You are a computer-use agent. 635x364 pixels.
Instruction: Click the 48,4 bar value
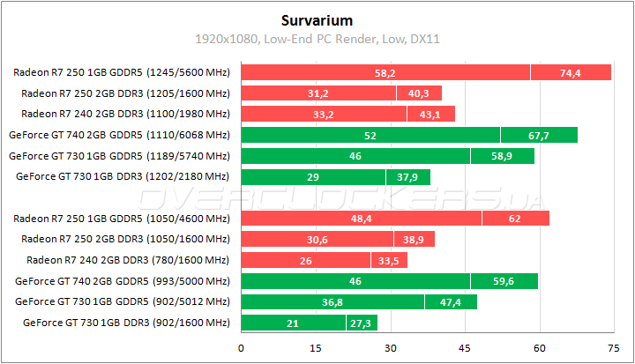coord(362,219)
